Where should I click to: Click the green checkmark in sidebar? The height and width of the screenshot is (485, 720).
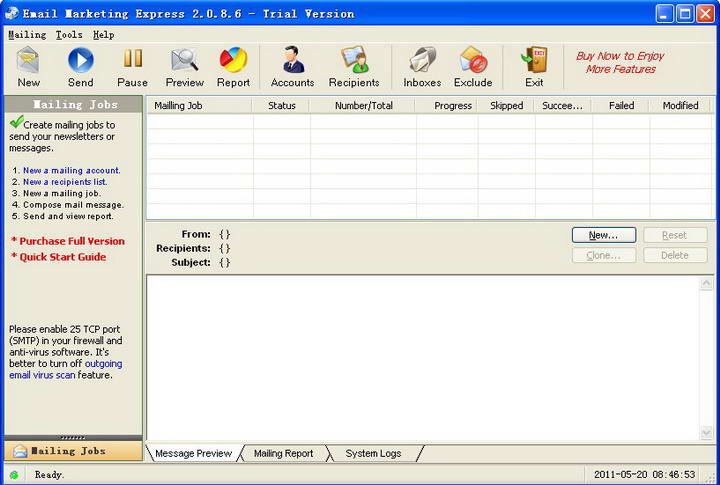click(x=17, y=122)
